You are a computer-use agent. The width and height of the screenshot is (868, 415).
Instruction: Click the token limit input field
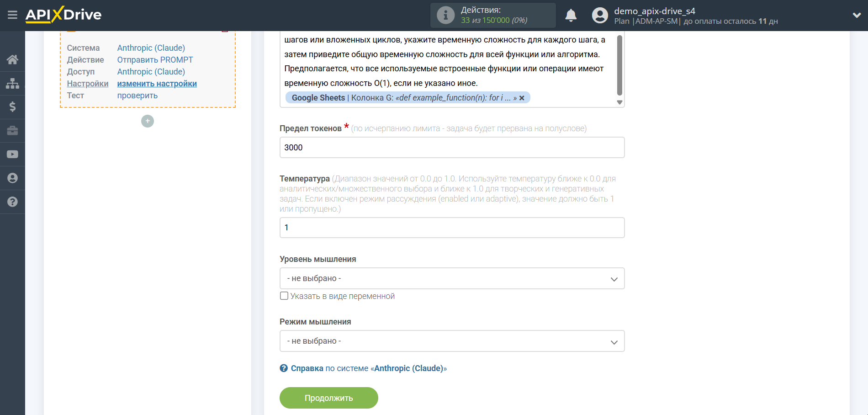pyautogui.click(x=452, y=148)
